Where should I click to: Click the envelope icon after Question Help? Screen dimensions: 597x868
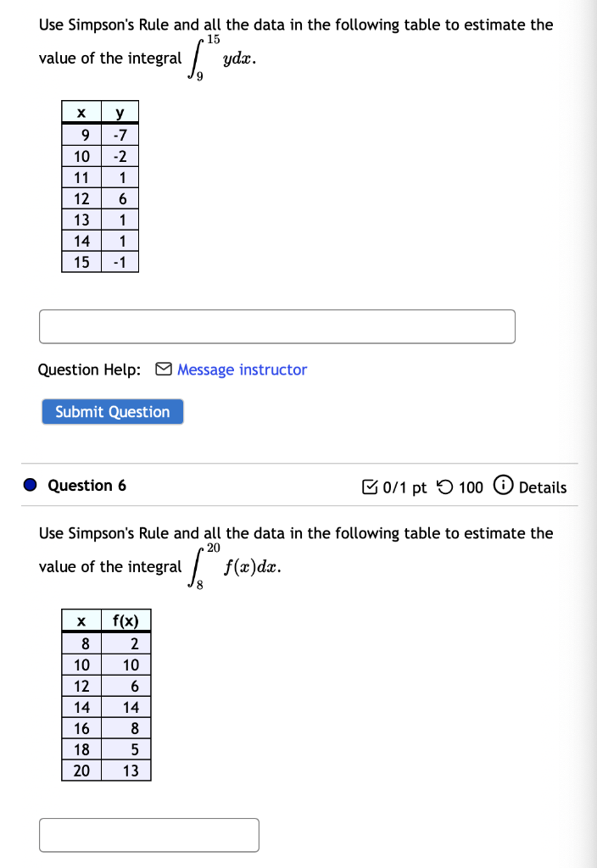pyautogui.click(x=163, y=369)
